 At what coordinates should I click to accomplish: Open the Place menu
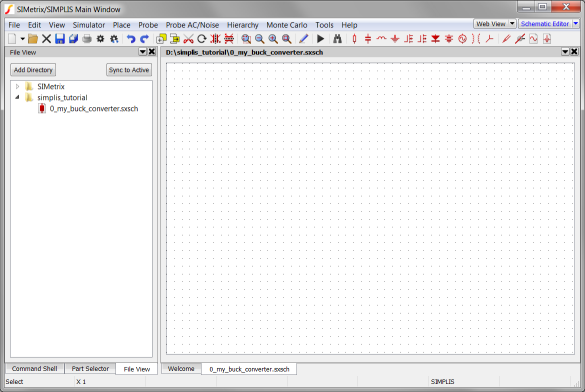(x=122, y=25)
